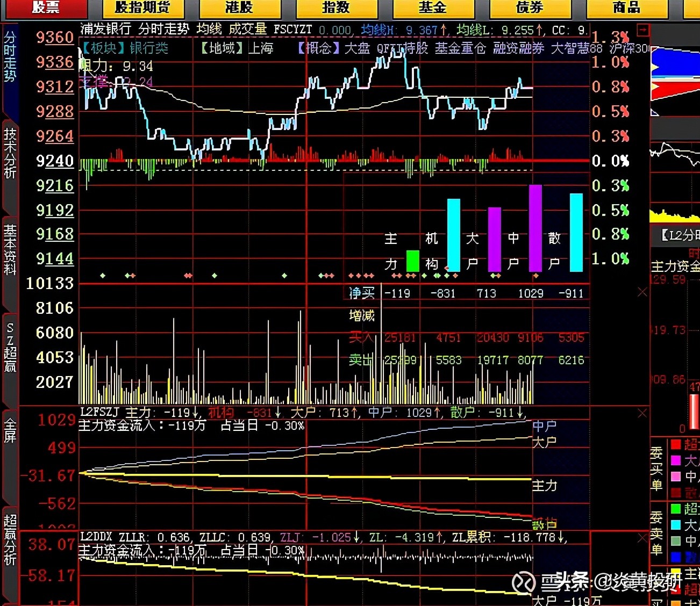Click the blue 散户 swatch under 委卖单
Image resolution: width=700 pixels, height=606 pixels.
(x=676, y=557)
